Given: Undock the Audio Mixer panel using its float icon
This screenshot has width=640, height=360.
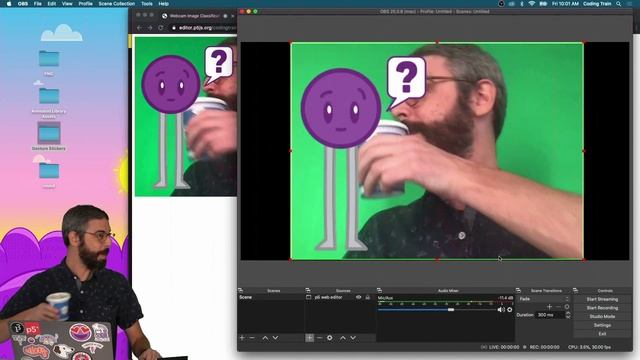Looking at the screenshot, I should click(x=379, y=291).
